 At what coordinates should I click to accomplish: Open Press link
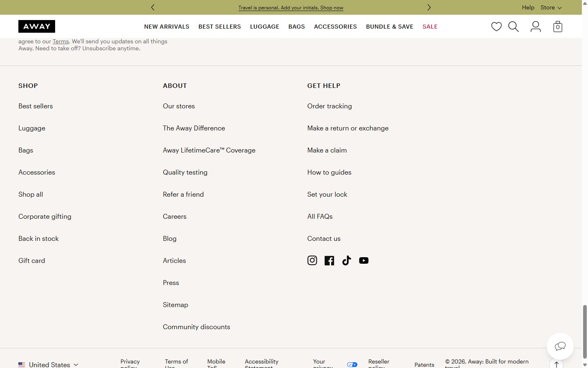click(171, 283)
